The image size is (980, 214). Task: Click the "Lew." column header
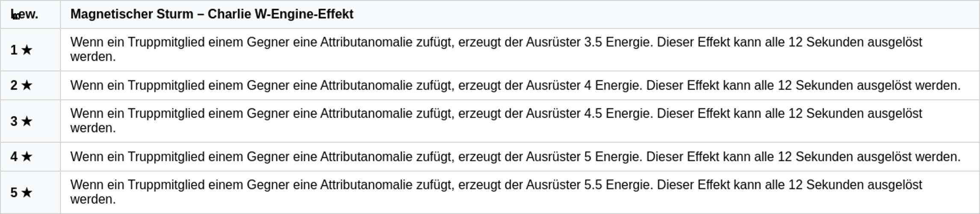click(x=24, y=15)
